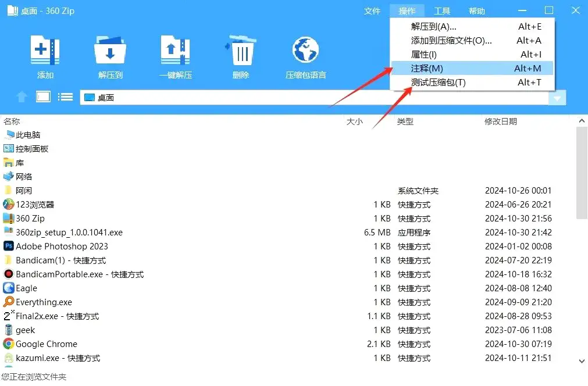Click the 360 Zip title bar logo
The width and height of the screenshot is (588, 386).
click(12, 10)
